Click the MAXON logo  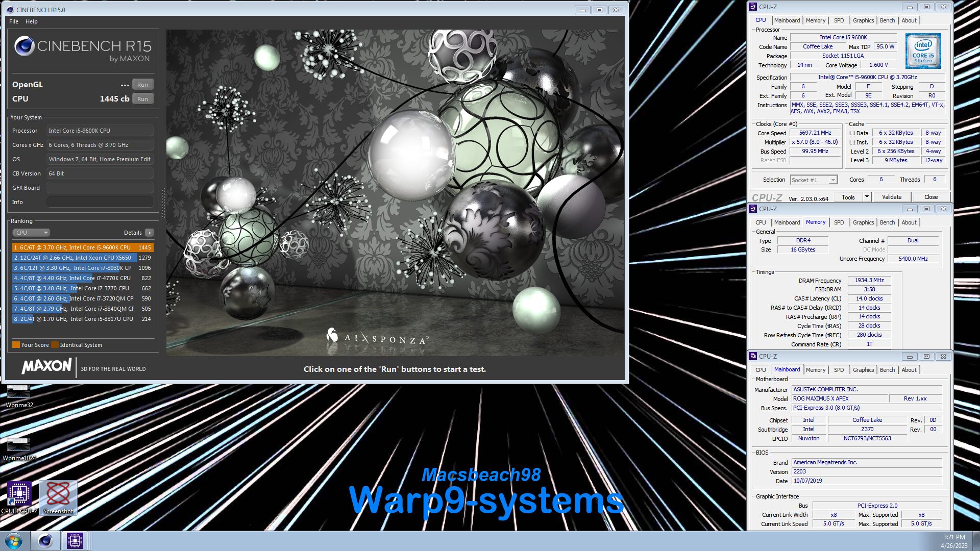pyautogui.click(x=46, y=366)
